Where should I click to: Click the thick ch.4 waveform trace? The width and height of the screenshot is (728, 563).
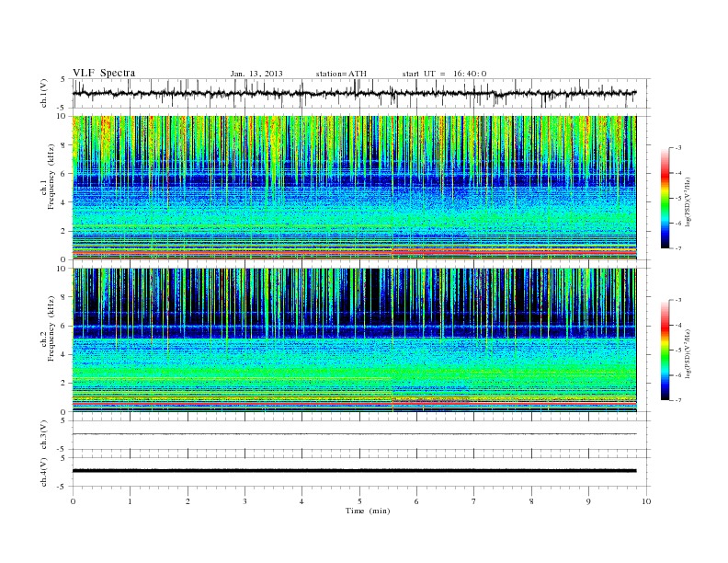pyautogui.click(x=354, y=471)
